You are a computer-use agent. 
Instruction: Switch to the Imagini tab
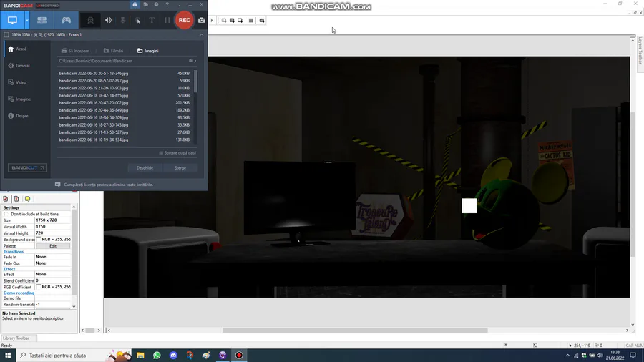click(148, 51)
